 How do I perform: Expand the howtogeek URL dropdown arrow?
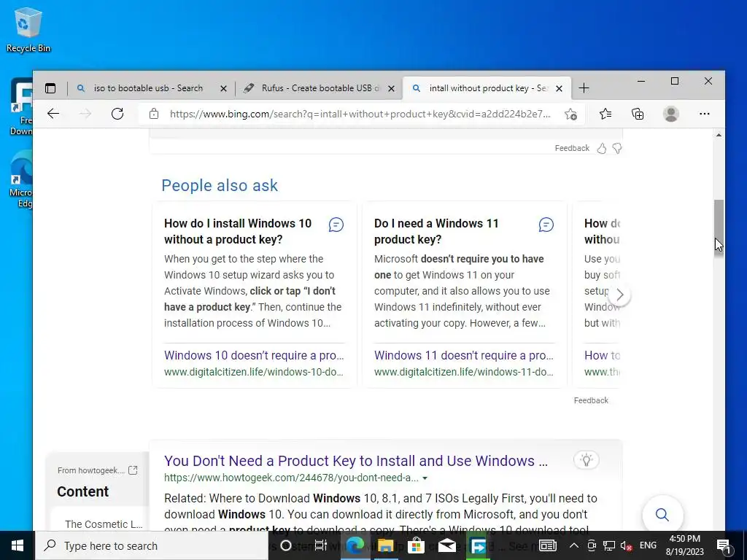[x=425, y=478]
